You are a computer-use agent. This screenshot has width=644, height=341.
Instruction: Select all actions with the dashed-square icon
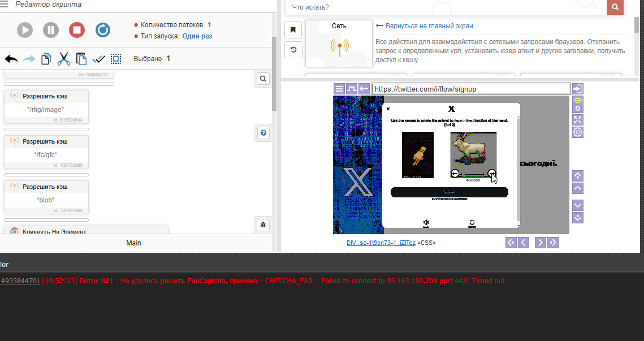[x=116, y=59]
